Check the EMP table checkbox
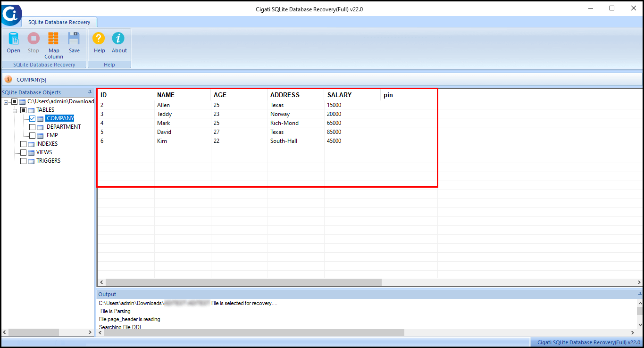This screenshot has height=348, width=644. tap(33, 135)
